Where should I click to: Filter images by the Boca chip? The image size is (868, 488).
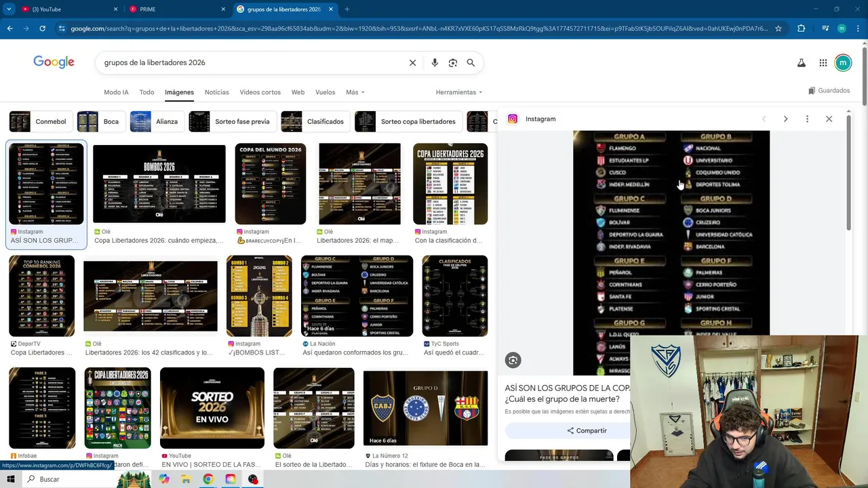click(100, 121)
